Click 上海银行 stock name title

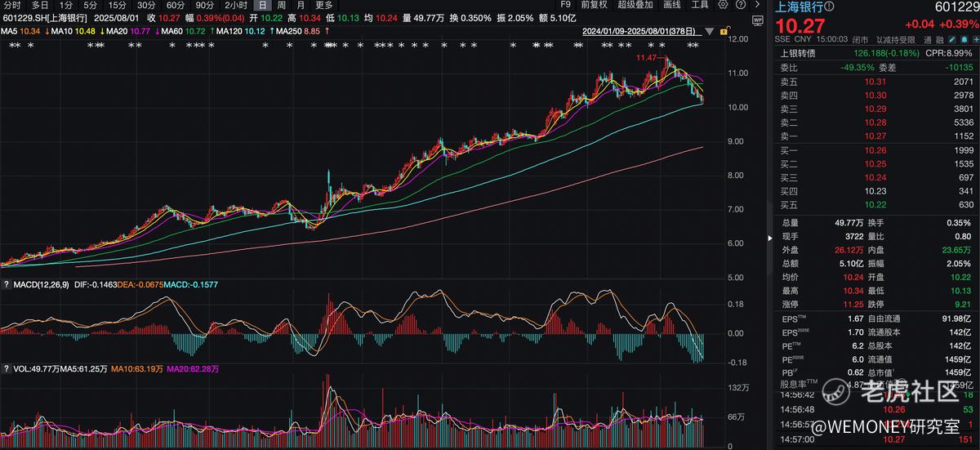point(798,7)
